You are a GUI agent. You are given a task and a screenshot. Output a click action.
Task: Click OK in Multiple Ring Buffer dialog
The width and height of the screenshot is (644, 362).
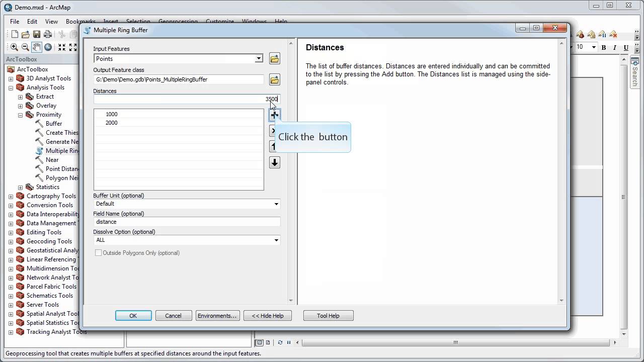click(133, 316)
